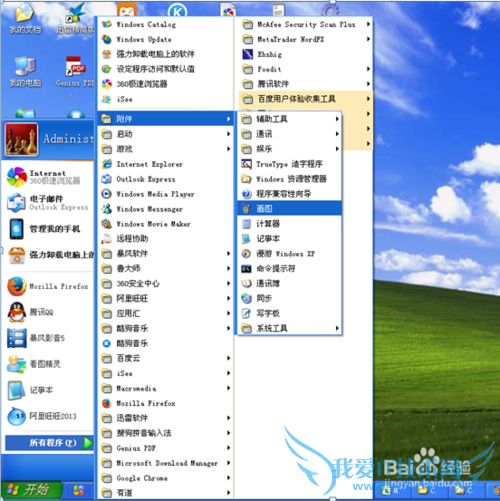
Task: Open 电子邮件 Outlook Express pinned entry
Action: [x=48, y=203]
